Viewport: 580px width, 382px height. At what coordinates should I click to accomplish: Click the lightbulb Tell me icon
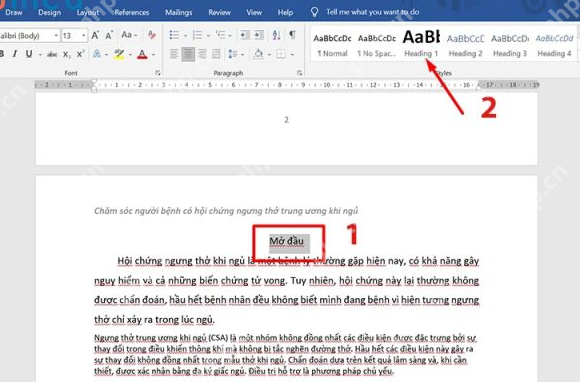(314, 12)
